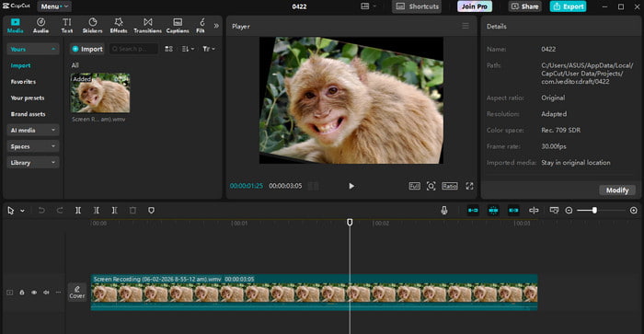Toggle auto snapping
Viewport: 644px width, 334px height.
coord(493,211)
